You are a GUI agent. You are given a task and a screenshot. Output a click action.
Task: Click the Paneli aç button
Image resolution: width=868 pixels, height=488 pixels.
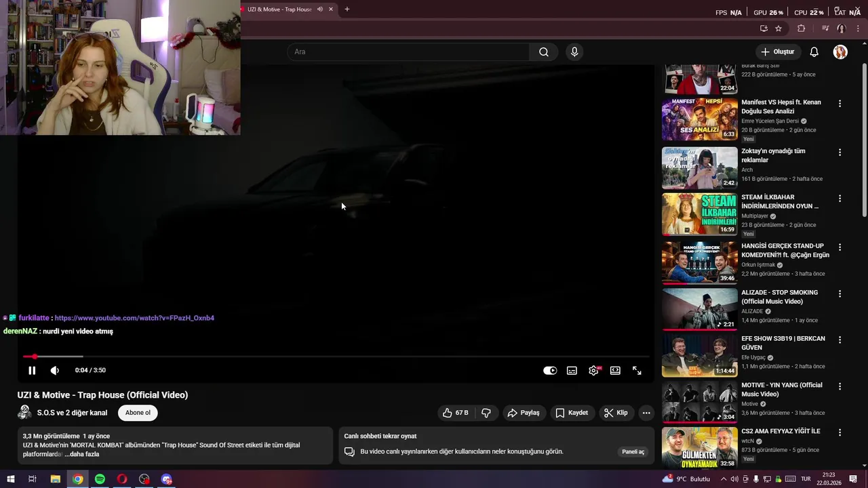click(633, 452)
